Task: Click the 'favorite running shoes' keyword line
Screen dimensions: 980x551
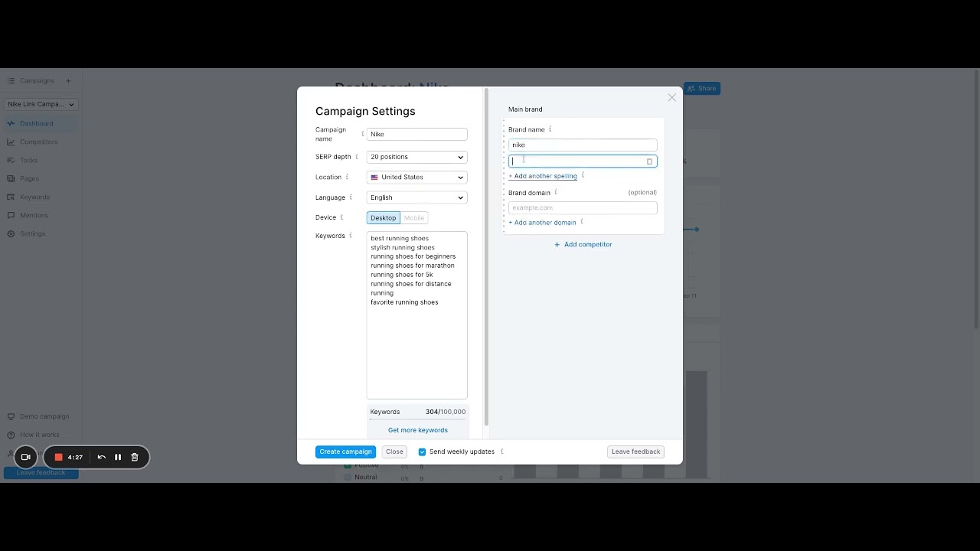Action: (x=404, y=302)
